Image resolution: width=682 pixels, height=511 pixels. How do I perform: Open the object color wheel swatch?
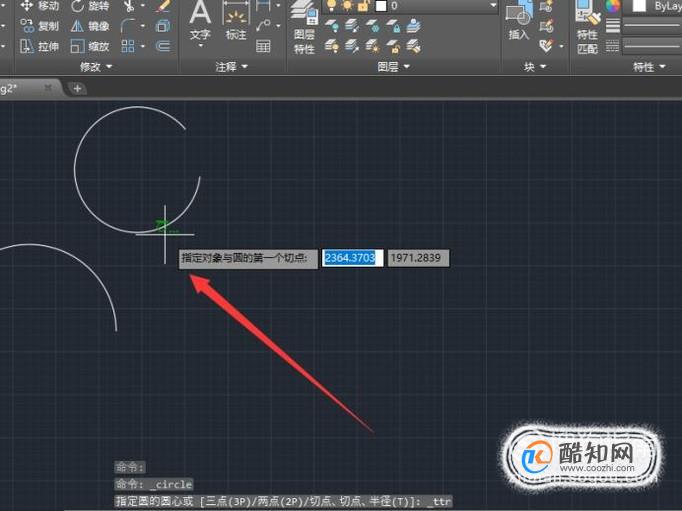(612, 6)
